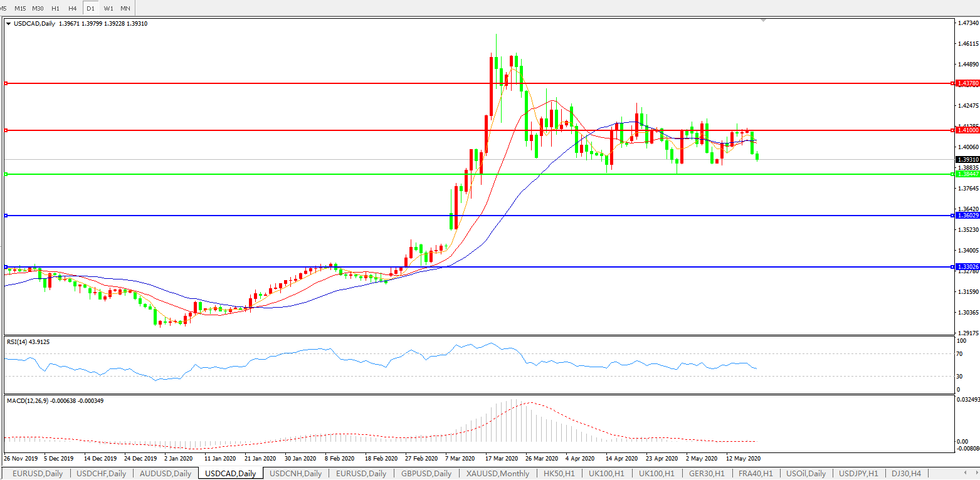980x480 pixels.
Task: Click the gray chart shift triangle marker
Action: (x=763, y=21)
